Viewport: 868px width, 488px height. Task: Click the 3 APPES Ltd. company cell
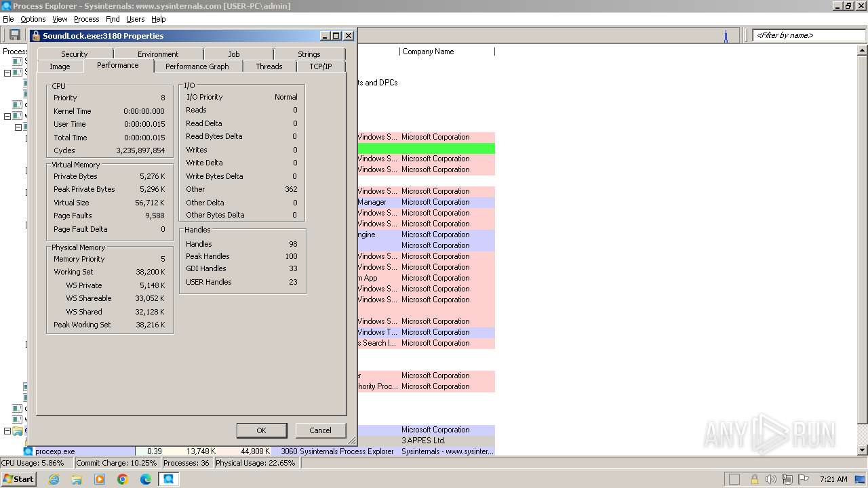coord(423,441)
